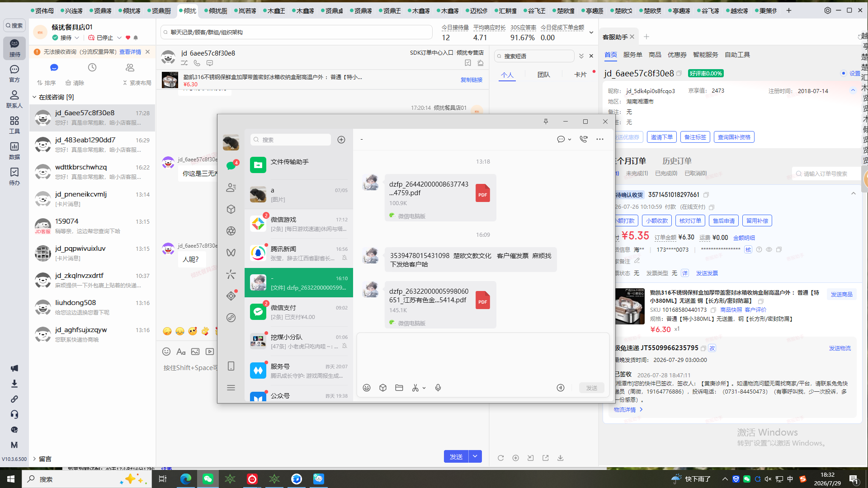Open 文件传输助手 chat in WeChat

[x=299, y=165]
